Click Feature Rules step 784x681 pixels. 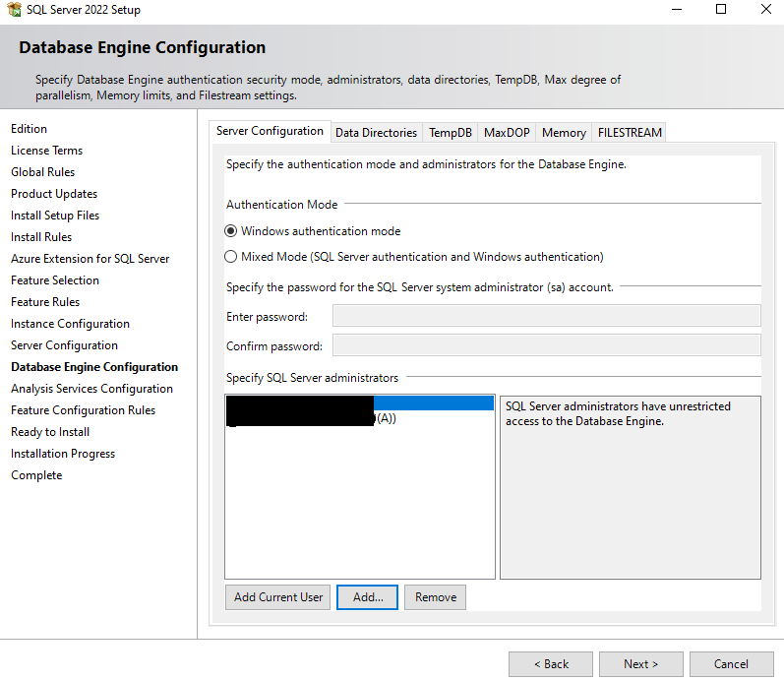click(45, 302)
